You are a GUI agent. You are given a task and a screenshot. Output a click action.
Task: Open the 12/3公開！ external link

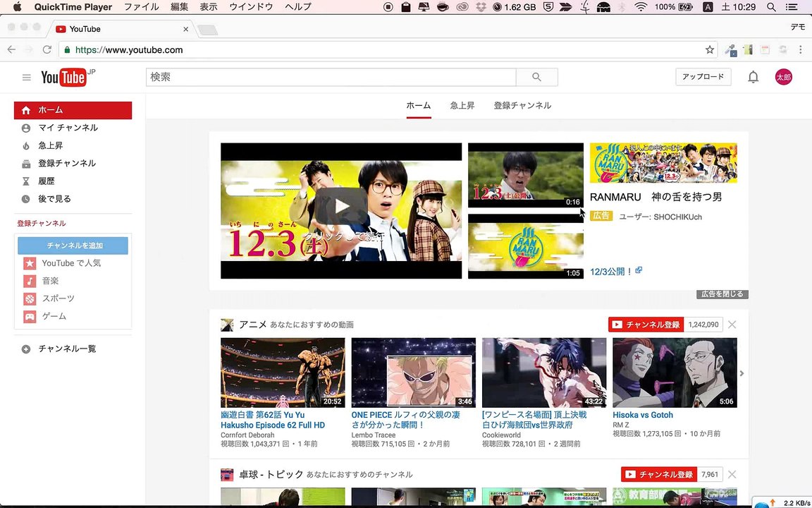(616, 271)
